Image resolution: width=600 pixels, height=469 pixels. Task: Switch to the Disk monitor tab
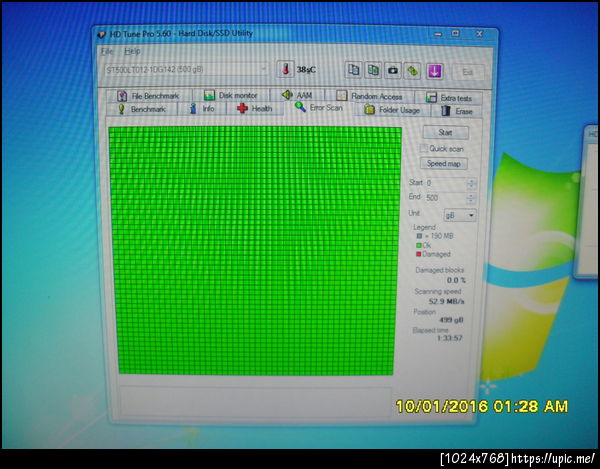click(x=231, y=95)
